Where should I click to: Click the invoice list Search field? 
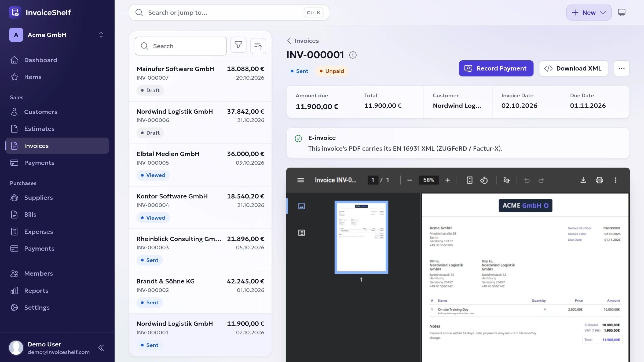[181, 46]
